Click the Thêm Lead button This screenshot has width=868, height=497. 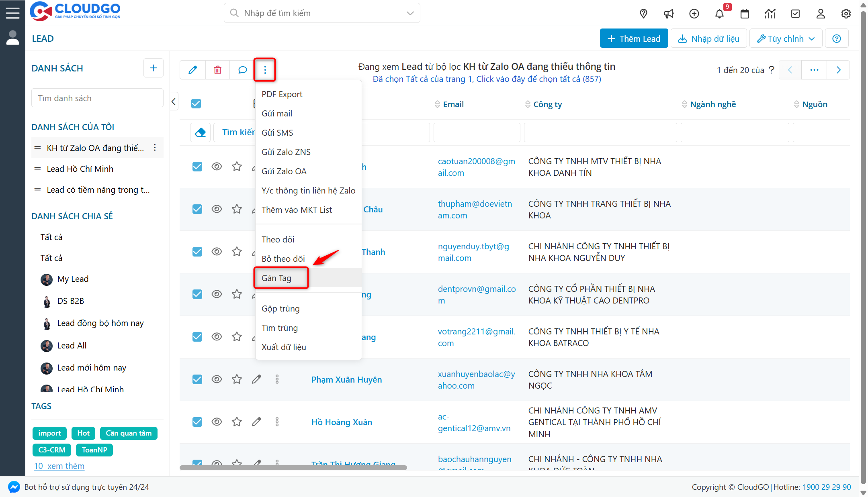634,39
